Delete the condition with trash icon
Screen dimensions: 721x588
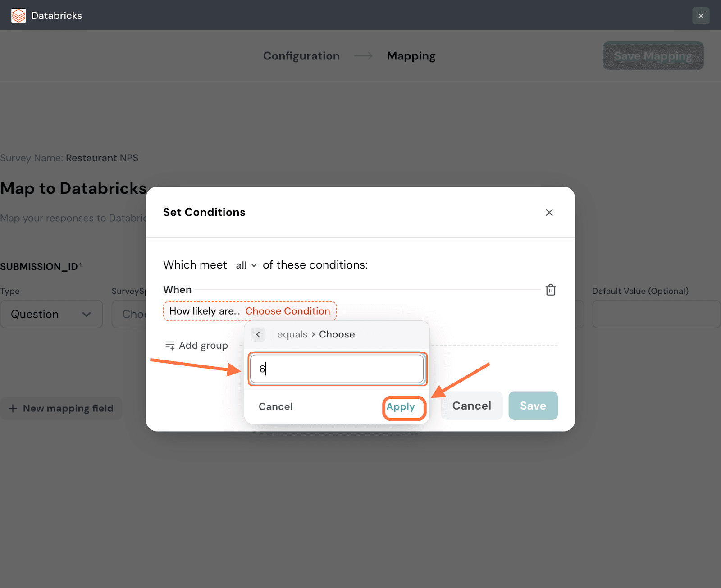(550, 290)
